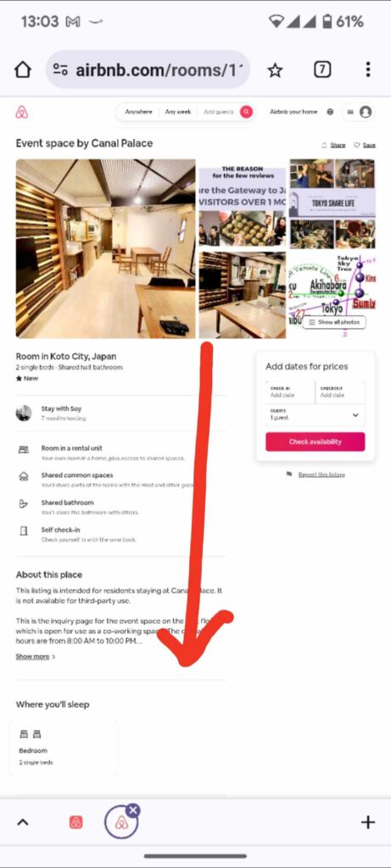The image size is (391, 868).
Task: Open the tab switcher showing 7 tabs
Action: (x=322, y=70)
